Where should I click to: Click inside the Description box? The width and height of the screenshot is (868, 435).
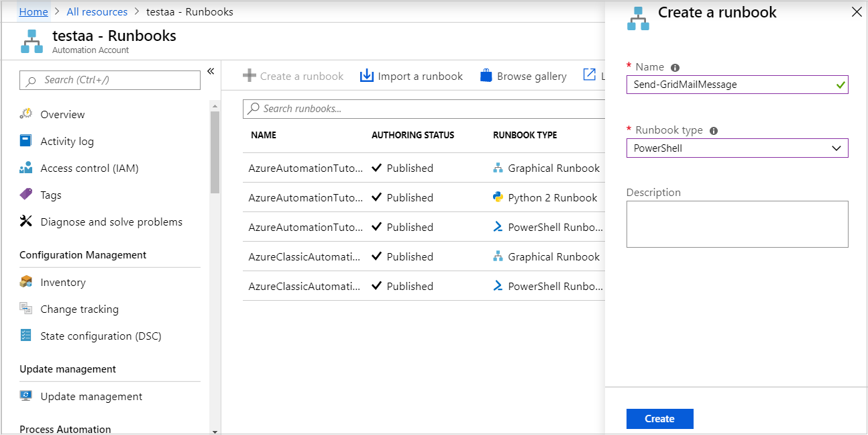(x=737, y=222)
